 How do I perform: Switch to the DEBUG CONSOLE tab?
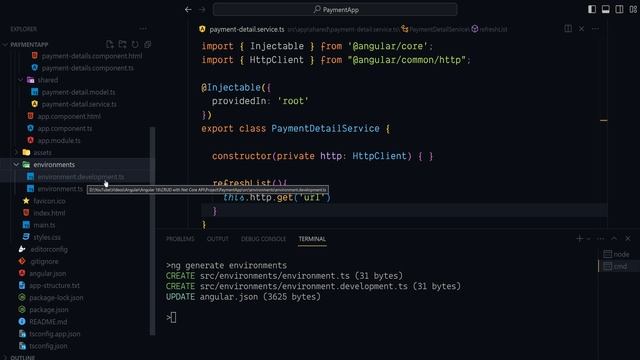pos(263,239)
